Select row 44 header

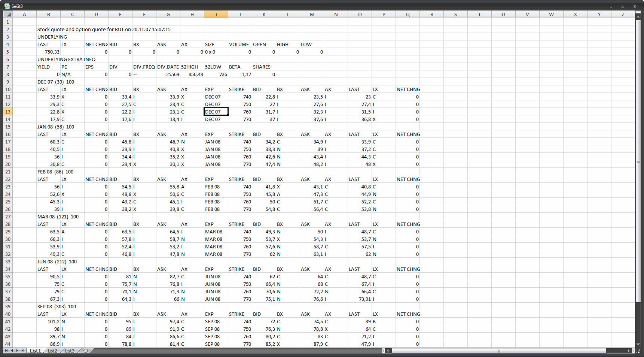click(x=7, y=344)
